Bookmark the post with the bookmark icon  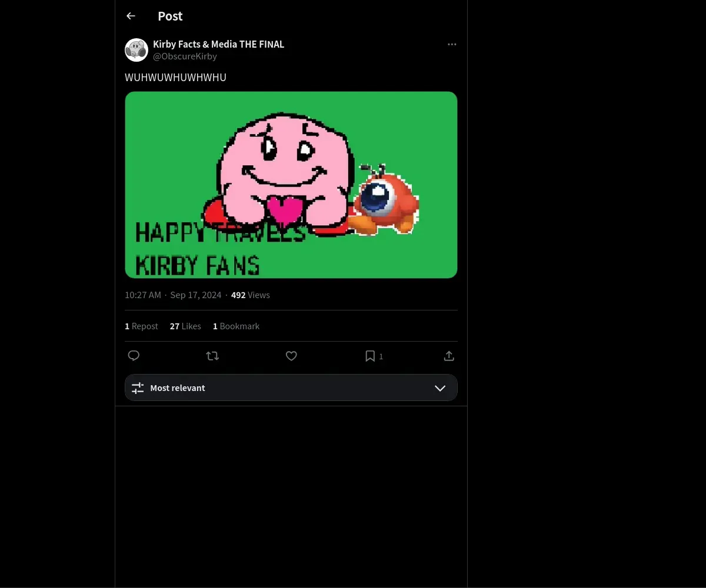(370, 356)
